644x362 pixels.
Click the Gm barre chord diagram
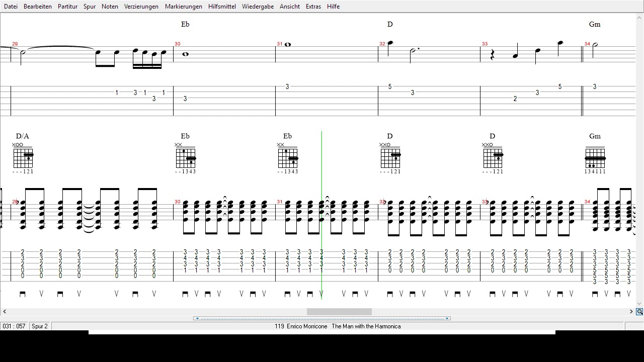tap(595, 157)
